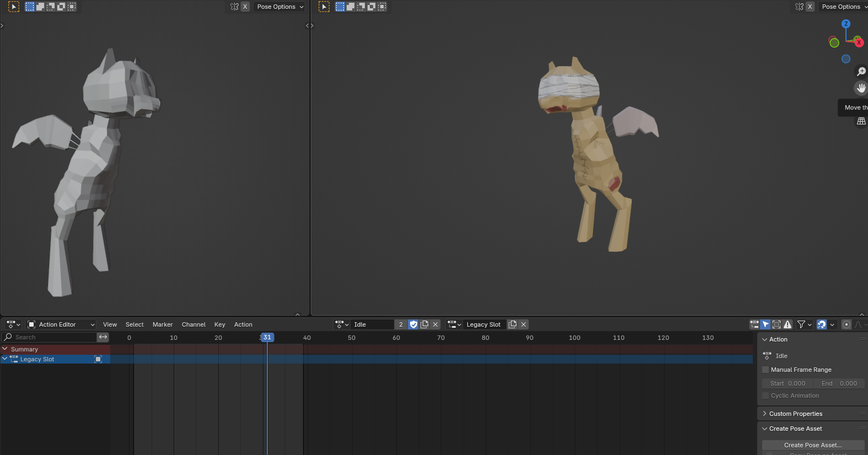
Task: Click the invert filter arrows beside Search
Action: [103, 337]
